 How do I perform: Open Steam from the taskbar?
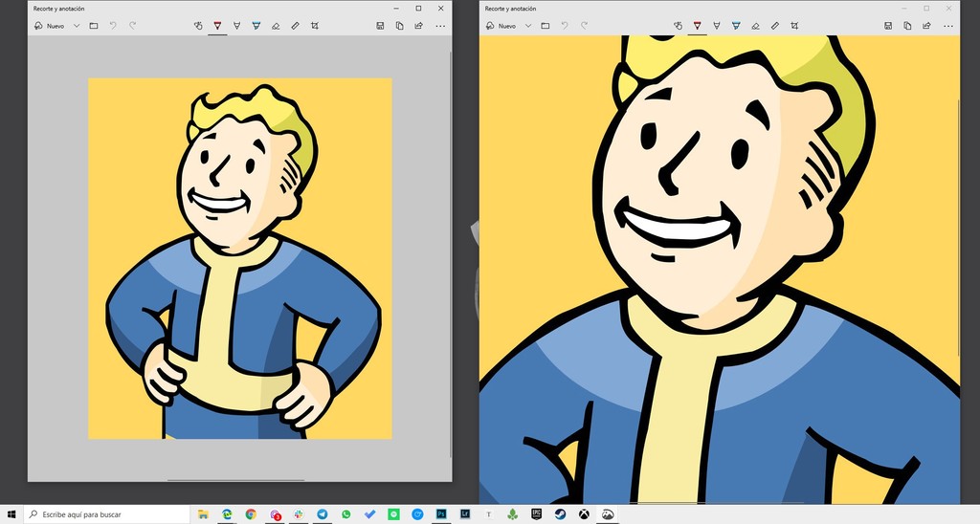(560, 514)
